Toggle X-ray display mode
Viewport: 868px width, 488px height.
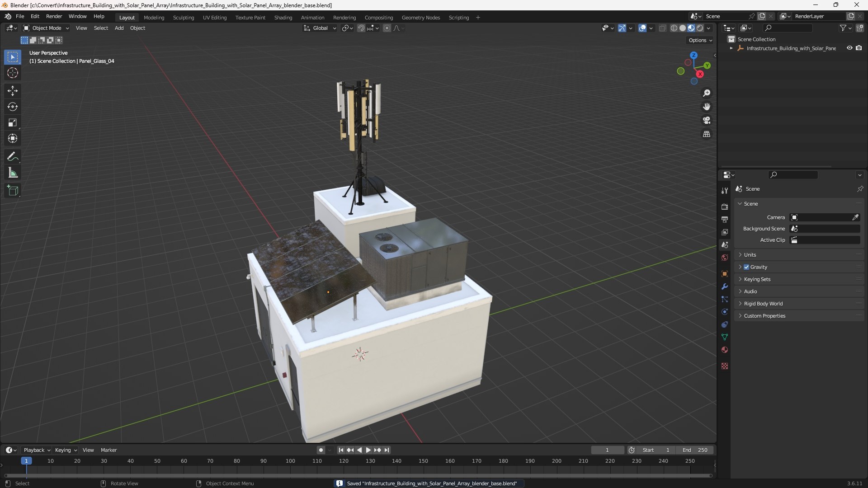(x=662, y=28)
